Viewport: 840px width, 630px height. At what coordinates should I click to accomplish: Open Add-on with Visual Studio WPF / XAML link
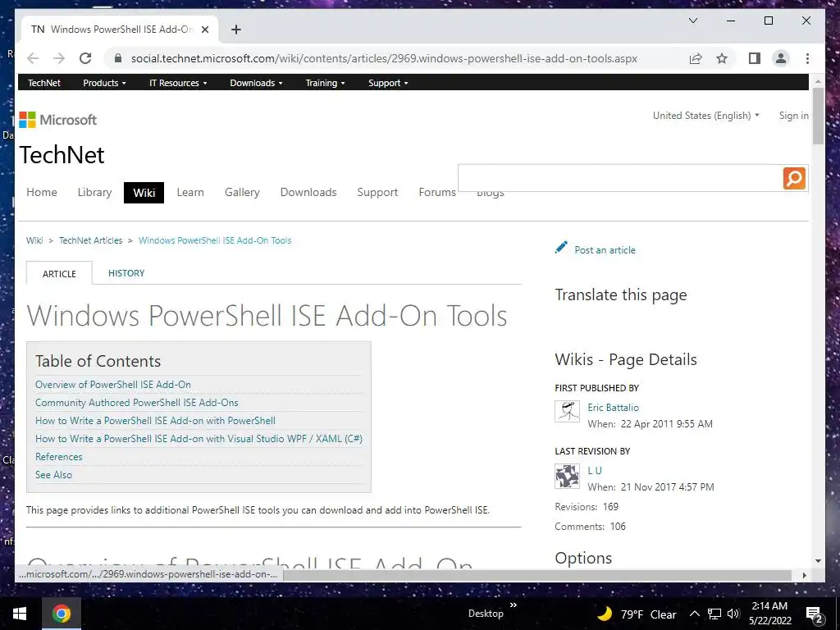point(199,439)
